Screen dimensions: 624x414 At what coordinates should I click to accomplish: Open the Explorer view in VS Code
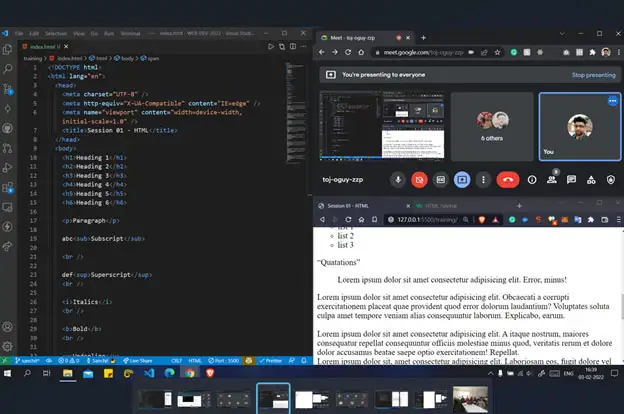click(8, 49)
